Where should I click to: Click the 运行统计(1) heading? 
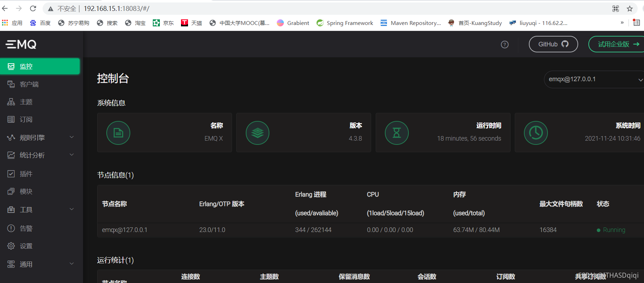tap(115, 260)
